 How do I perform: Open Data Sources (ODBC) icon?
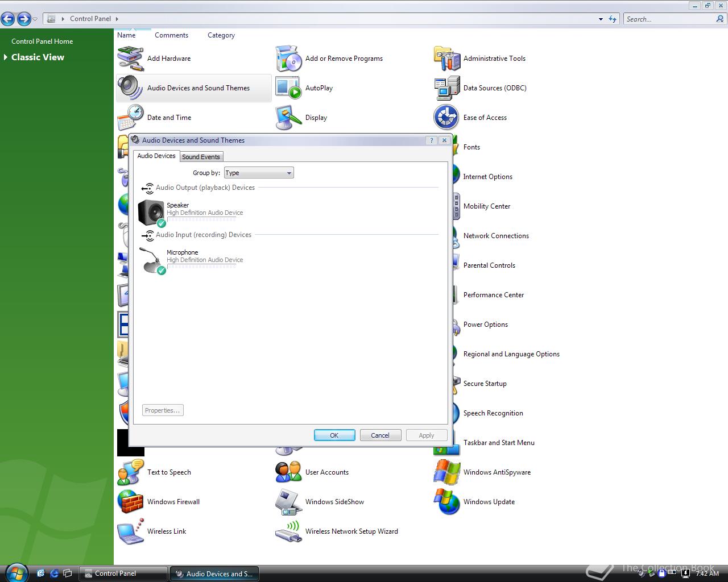(x=446, y=88)
